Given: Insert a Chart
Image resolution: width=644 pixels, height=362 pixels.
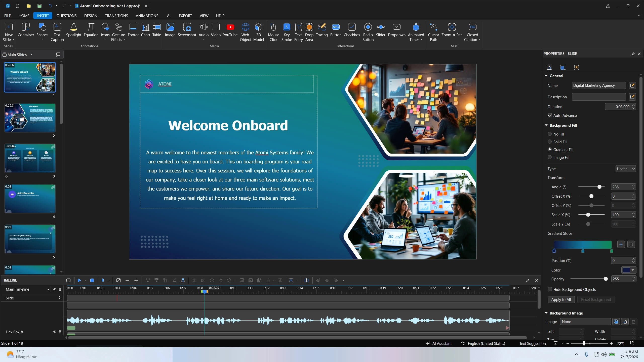Looking at the screenshot, I should [x=145, y=30].
